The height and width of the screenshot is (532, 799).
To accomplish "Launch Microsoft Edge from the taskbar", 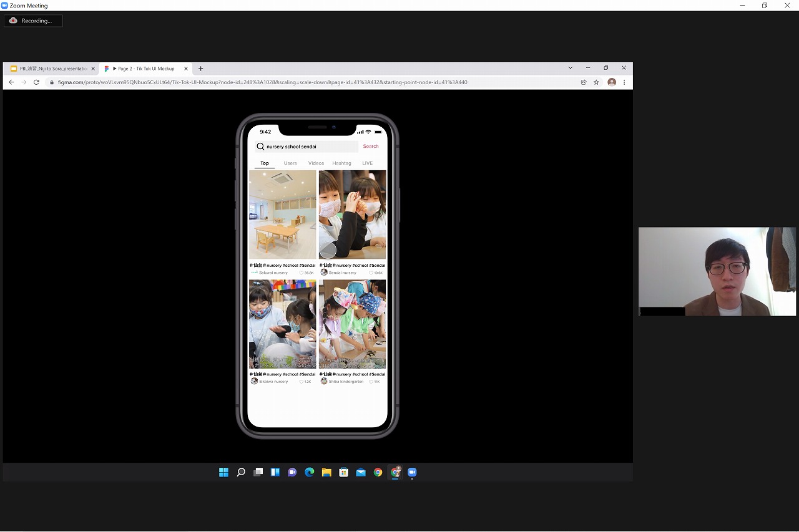I will pos(310,472).
